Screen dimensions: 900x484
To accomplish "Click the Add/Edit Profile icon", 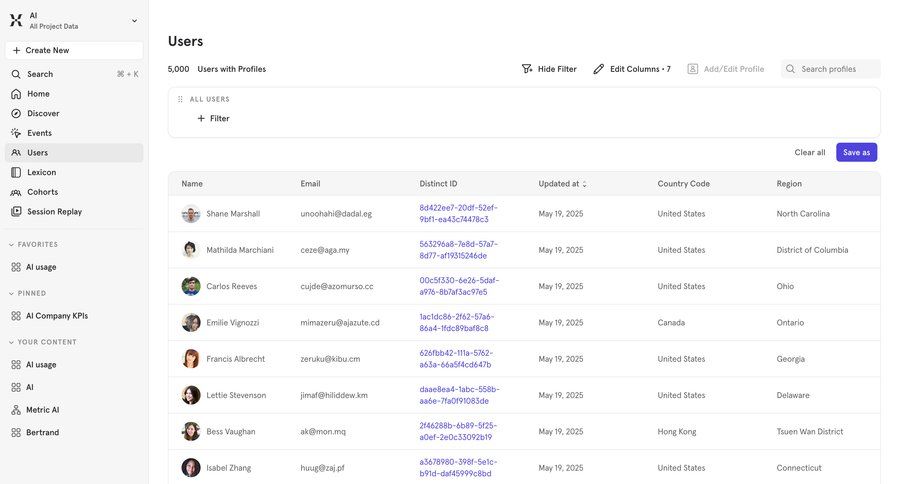I will [x=693, y=69].
